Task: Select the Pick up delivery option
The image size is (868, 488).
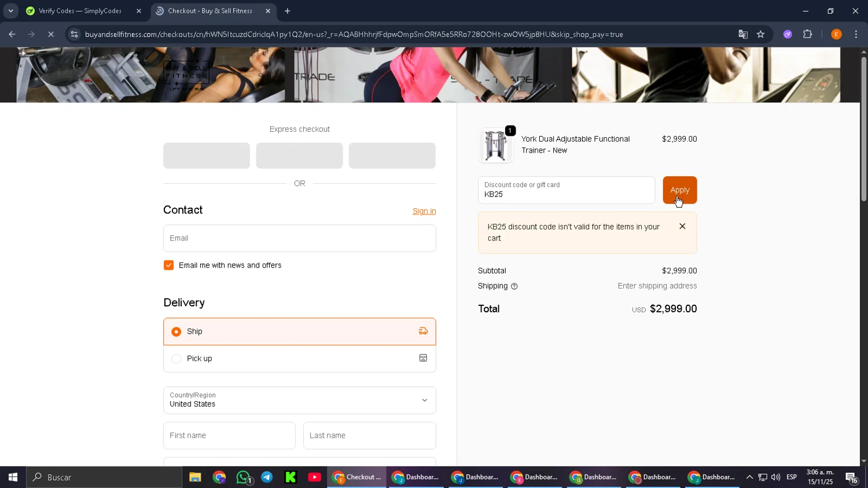Action: pyautogui.click(x=299, y=358)
